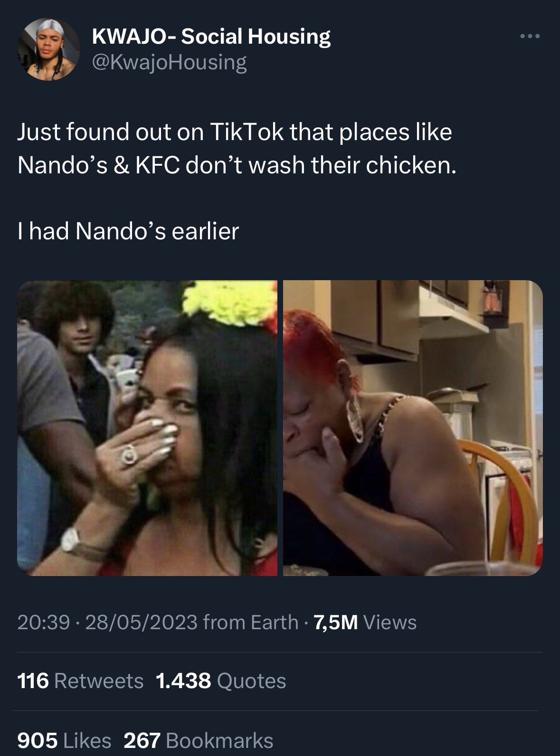
Task: Select the Bookmarks label text
Action: (x=220, y=740)
